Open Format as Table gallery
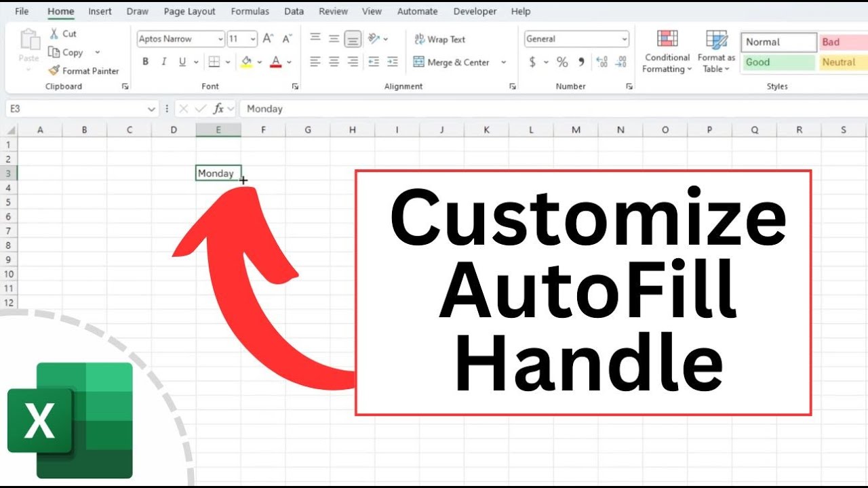Viewport: 868px width, 488px height. (716, 52)
